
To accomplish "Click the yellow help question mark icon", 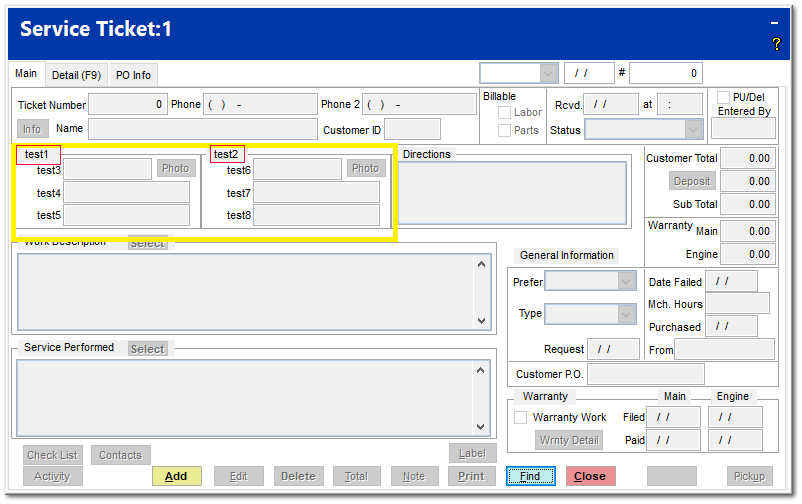I will (x=776, y=44).
